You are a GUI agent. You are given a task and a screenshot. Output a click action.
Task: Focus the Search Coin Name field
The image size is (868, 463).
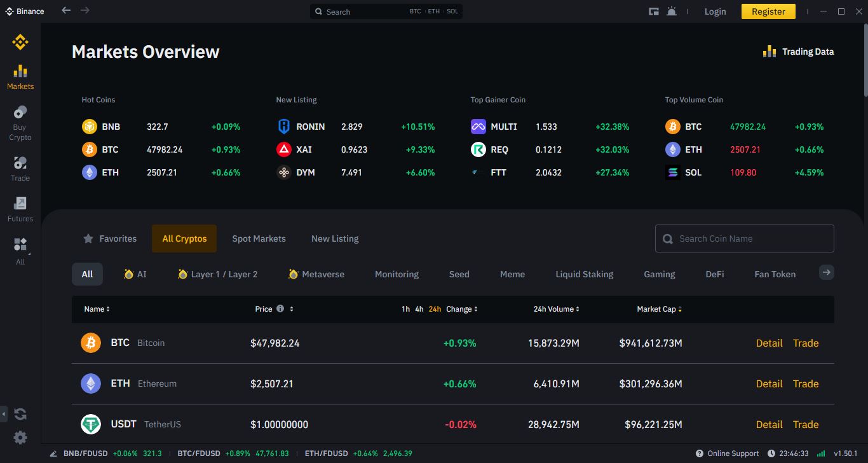click(745, 238)
